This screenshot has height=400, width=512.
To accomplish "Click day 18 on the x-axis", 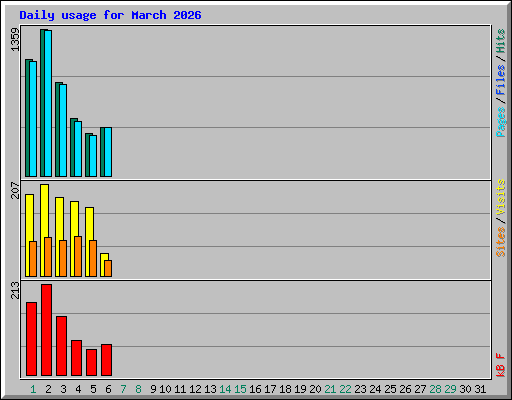I will [x=285, y=389].
